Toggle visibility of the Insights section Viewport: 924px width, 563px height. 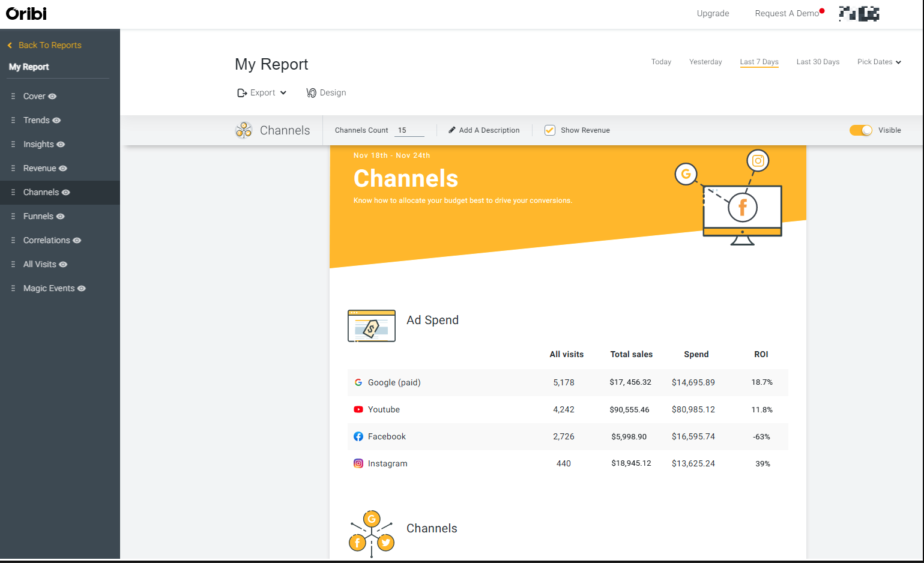61,144
